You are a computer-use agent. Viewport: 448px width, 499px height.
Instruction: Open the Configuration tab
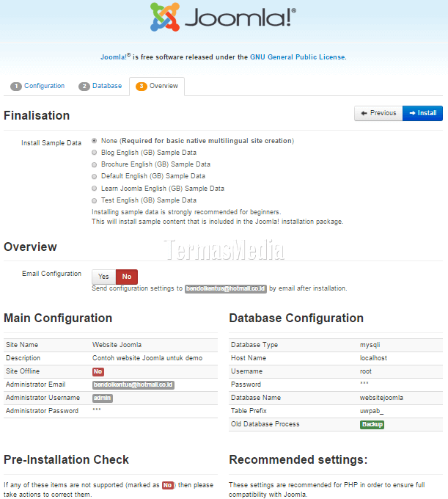tap(44, 86)
